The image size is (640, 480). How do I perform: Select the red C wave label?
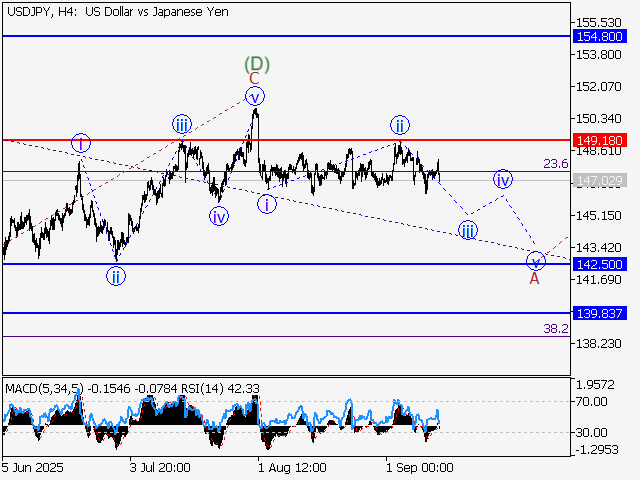point(254,78)
